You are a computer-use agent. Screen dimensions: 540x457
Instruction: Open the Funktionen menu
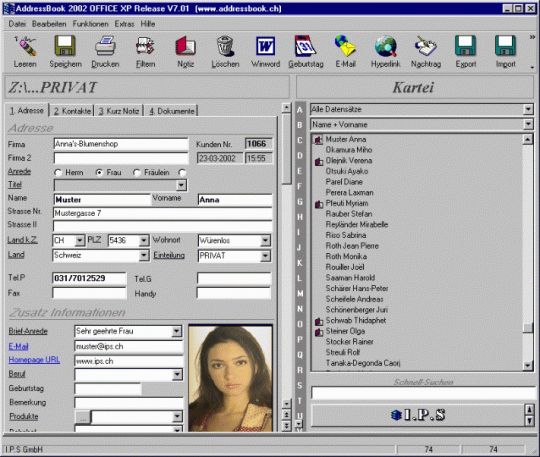(90, 24)
